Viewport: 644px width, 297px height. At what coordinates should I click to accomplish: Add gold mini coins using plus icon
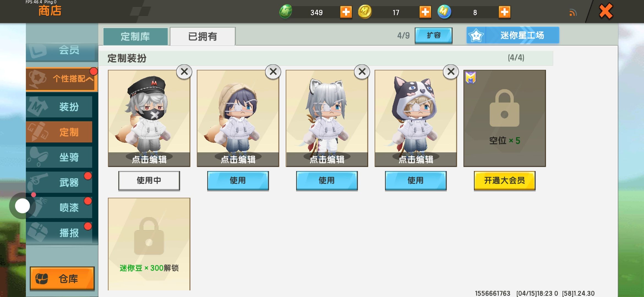tap(425, 12)
